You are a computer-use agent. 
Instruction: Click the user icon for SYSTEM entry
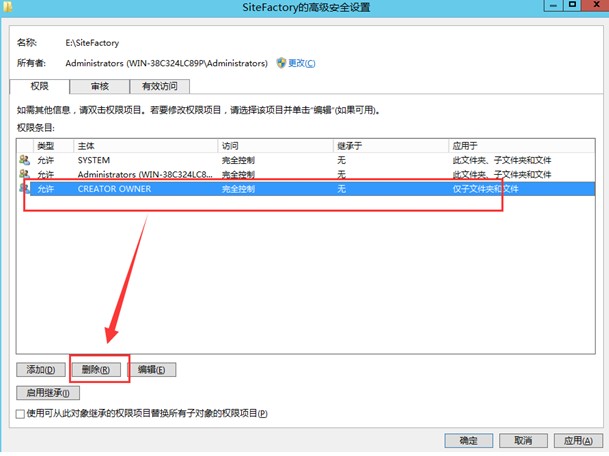pyautogui.click(x=24, y=159)
